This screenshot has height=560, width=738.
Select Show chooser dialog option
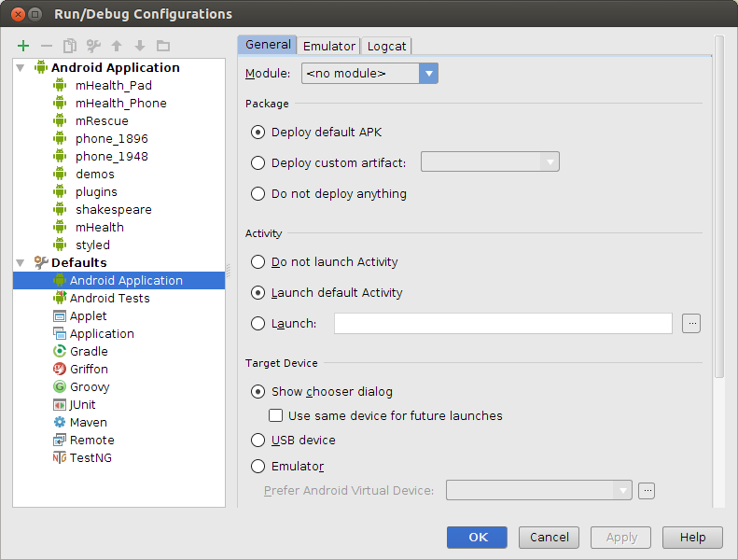[258, 392]
